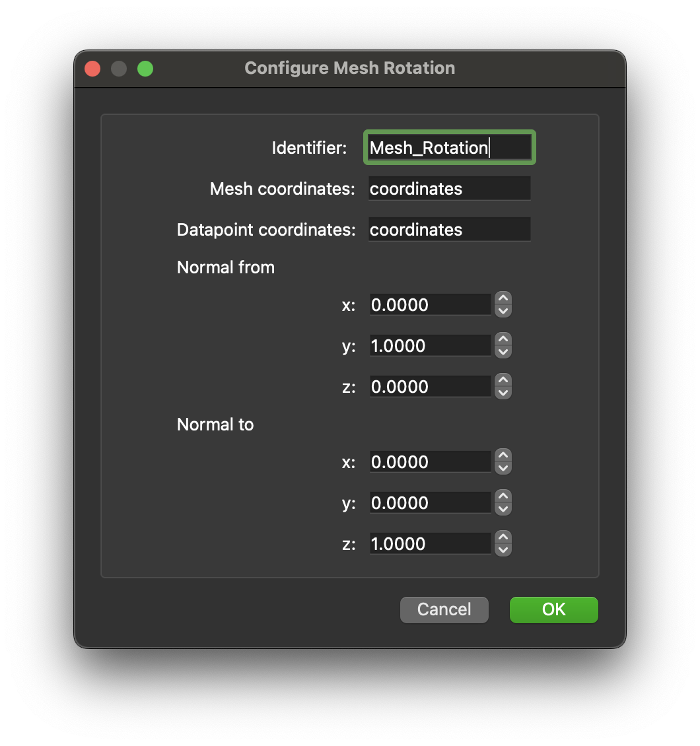This screenshot has height=746, width=700.
Task: Click the Normal to x value field
Action: (430, 461)
